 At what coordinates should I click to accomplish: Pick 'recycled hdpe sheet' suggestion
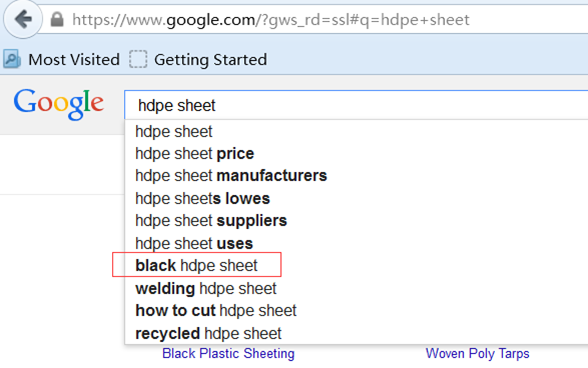(x=356, y=333)
